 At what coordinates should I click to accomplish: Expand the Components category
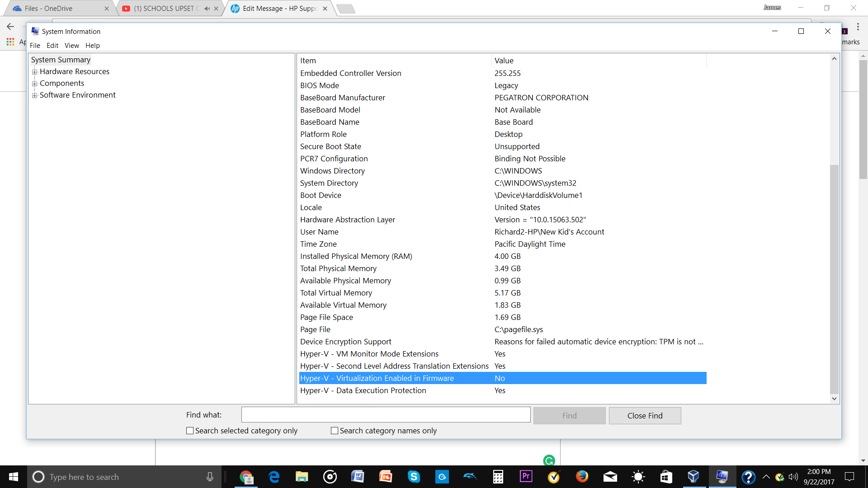pos(35,83)
